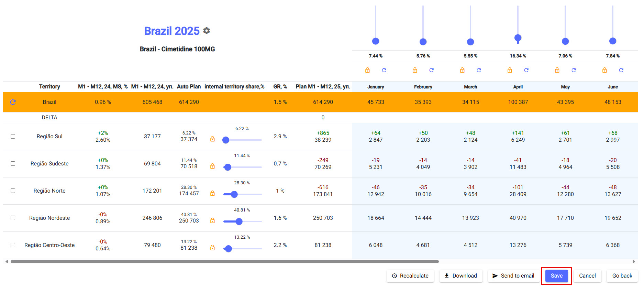Reset the April percentage with refresh icon

pyautogui.click(x=526, y=70)
